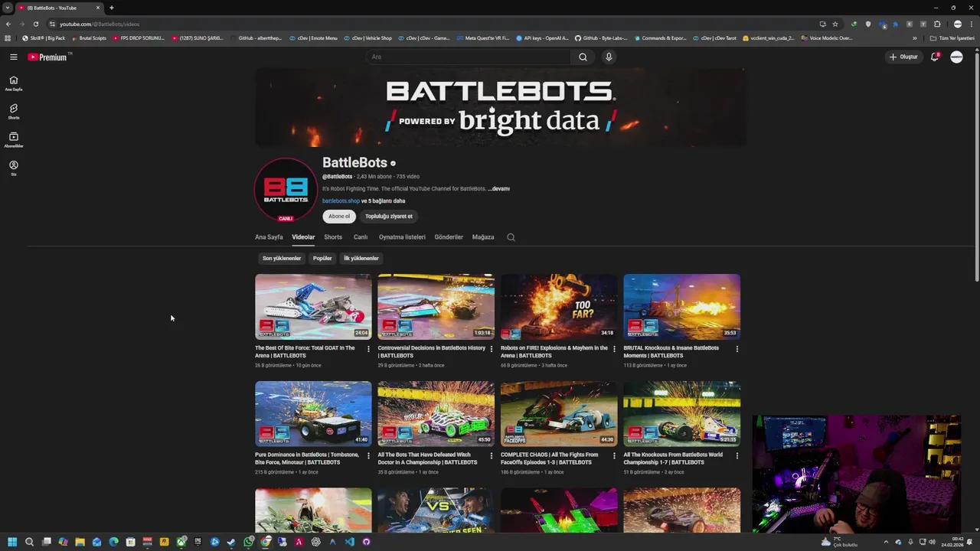This screenshot has width=980, height=551.
Task: Select the 'Son yüklenenler' filter chip
Action: click(282, 259)
